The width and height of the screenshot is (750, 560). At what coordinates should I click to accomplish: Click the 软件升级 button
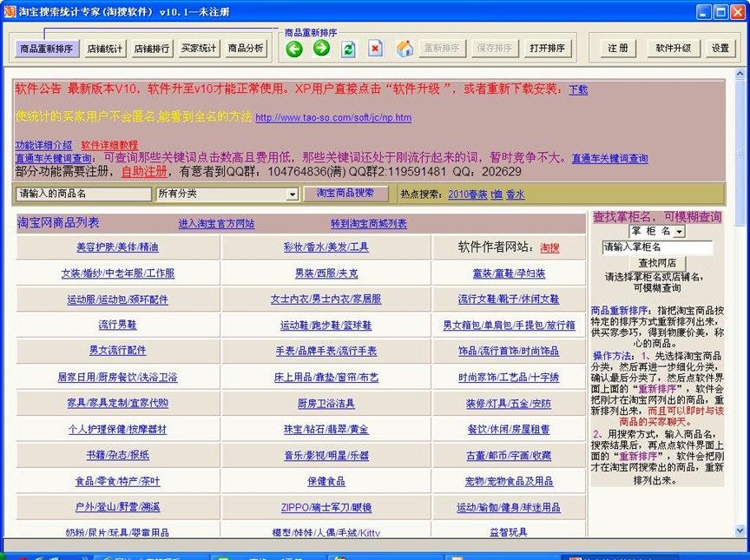674,49
